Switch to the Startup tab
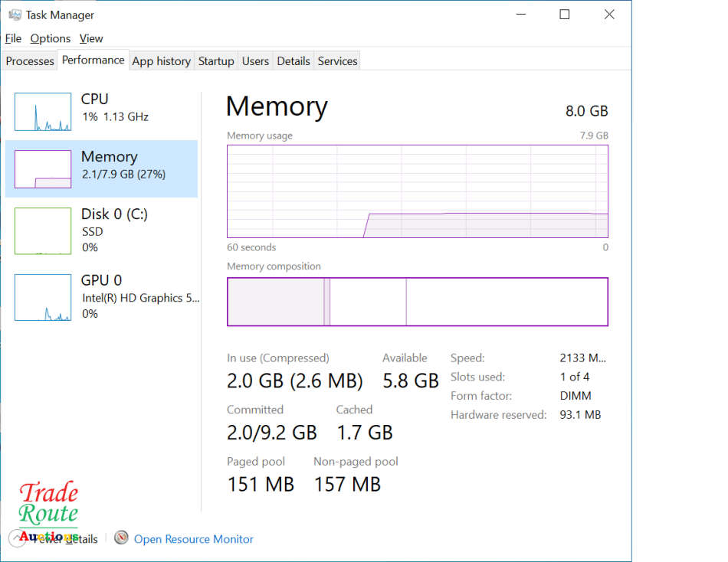 click(x=215, y=60)
